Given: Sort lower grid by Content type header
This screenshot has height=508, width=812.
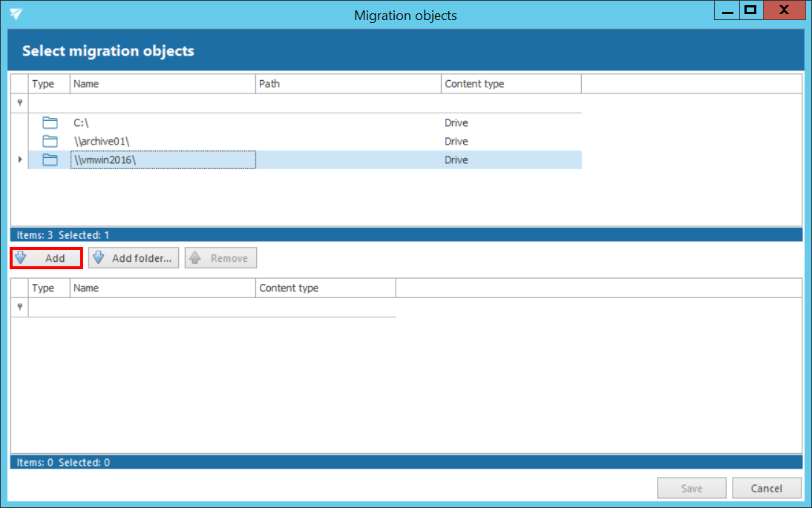Looking at the screenshot, I should [325, 288].
